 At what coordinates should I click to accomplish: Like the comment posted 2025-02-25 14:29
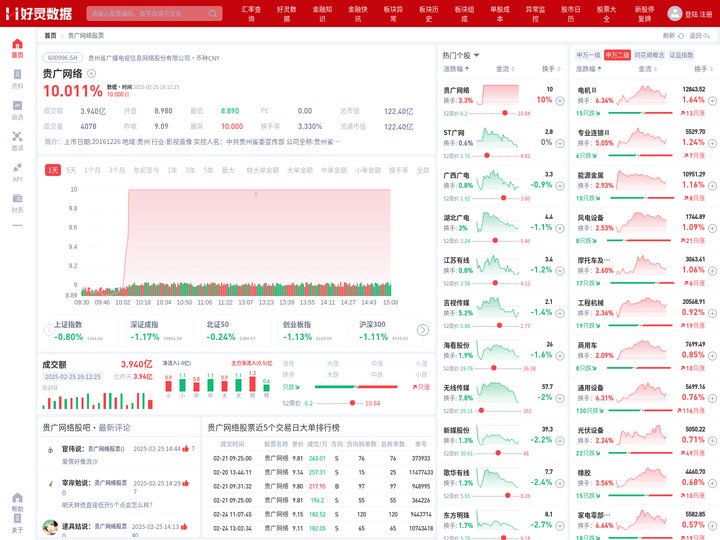186,483
